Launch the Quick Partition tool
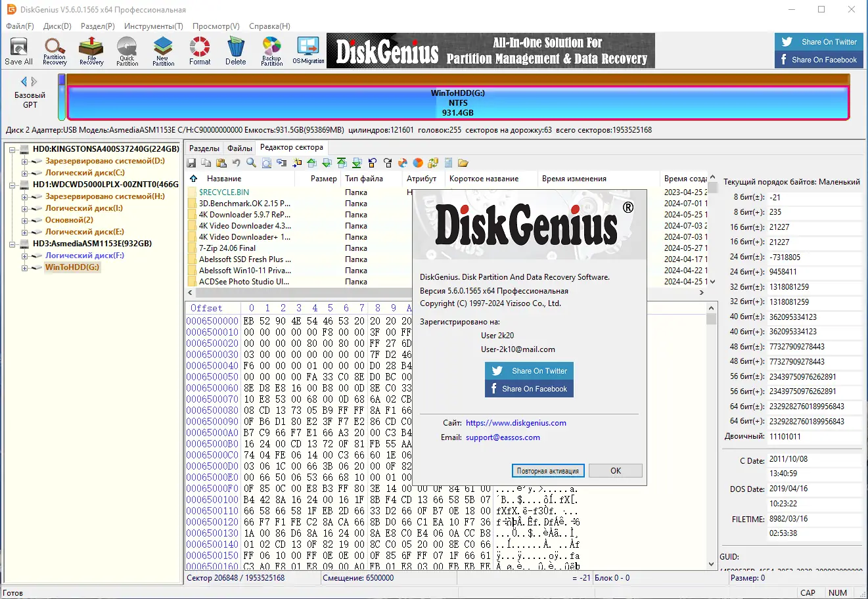 click(127, 51)
